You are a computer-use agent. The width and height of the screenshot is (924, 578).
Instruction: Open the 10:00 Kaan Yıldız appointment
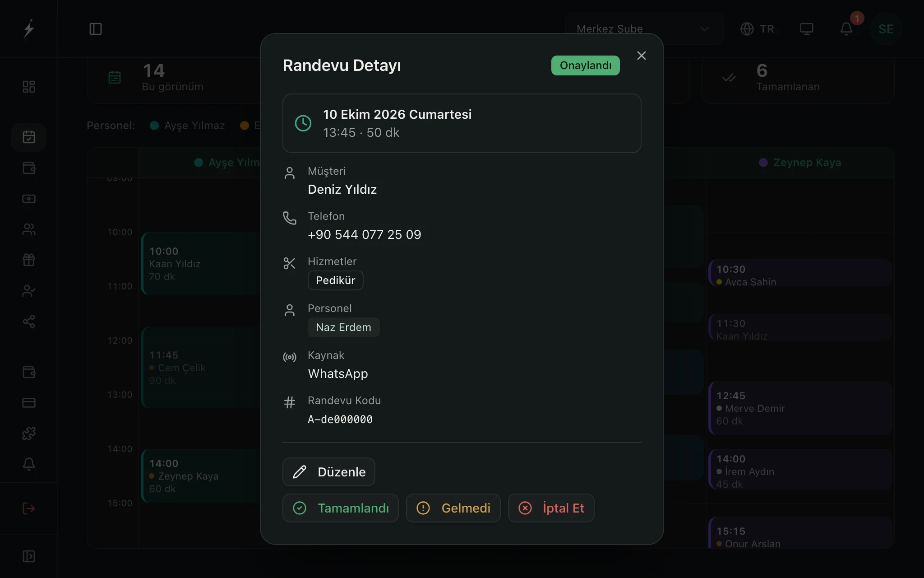click(201, 264)
